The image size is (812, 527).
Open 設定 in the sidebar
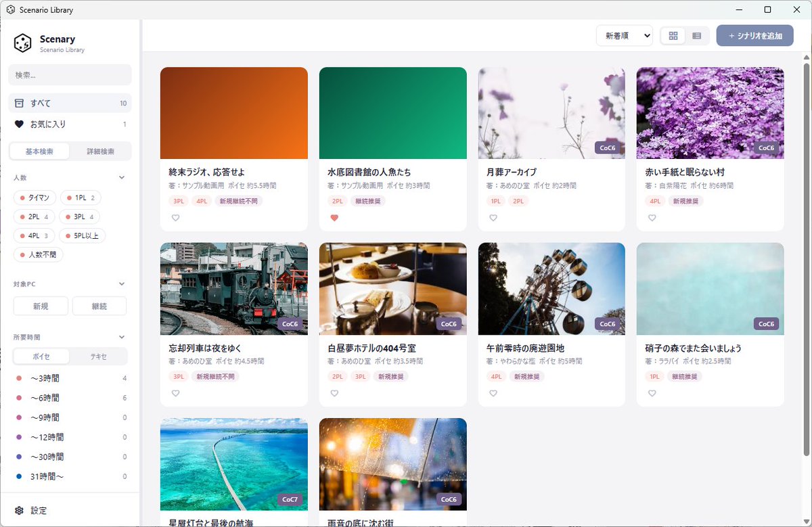click(x=70, y=511)
